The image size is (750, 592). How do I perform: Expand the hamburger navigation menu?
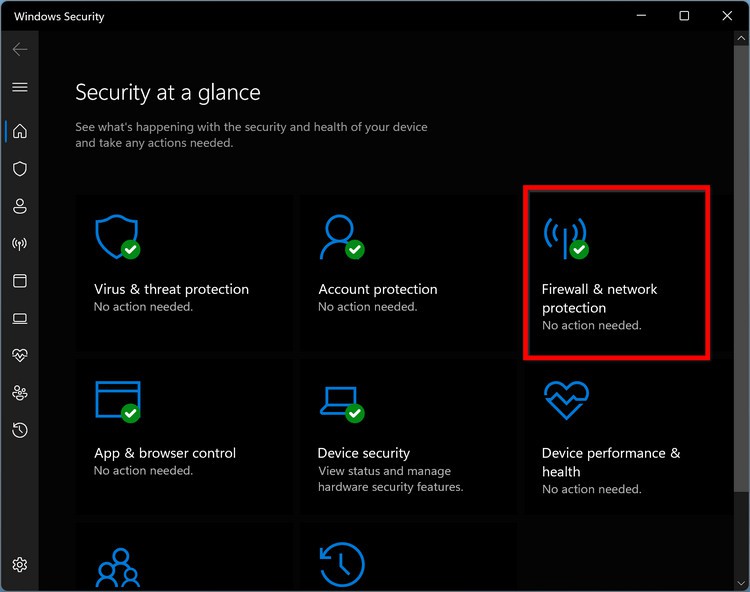(19, 87)
